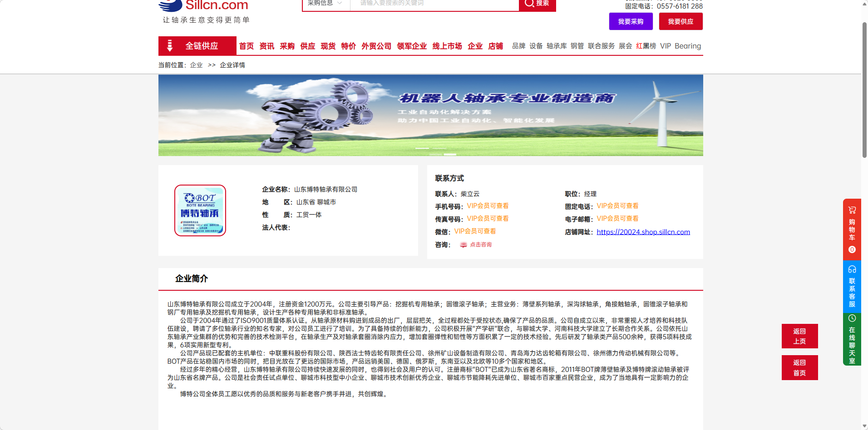The width and height of the screenshot is (868, 430).
Task: Open the 线上市场 navigation item
Action: pyautogui.click(x=447, y=46)
